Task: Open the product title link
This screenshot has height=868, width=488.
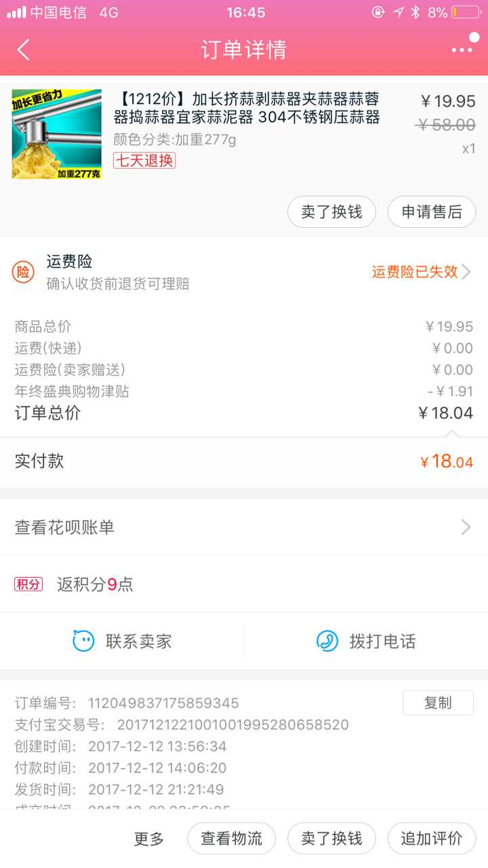Action: pos(247,108)
